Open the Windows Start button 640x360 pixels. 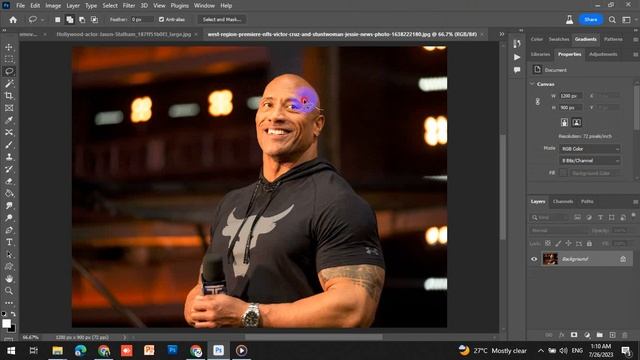click(11, 351)
